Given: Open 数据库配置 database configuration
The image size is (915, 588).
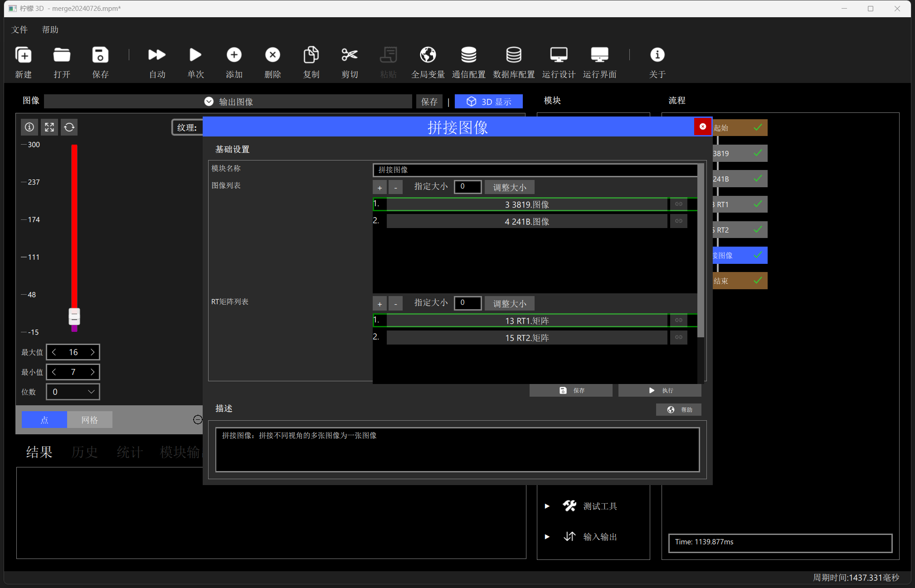Looking at the screenshot, I should tap(514, 55).
